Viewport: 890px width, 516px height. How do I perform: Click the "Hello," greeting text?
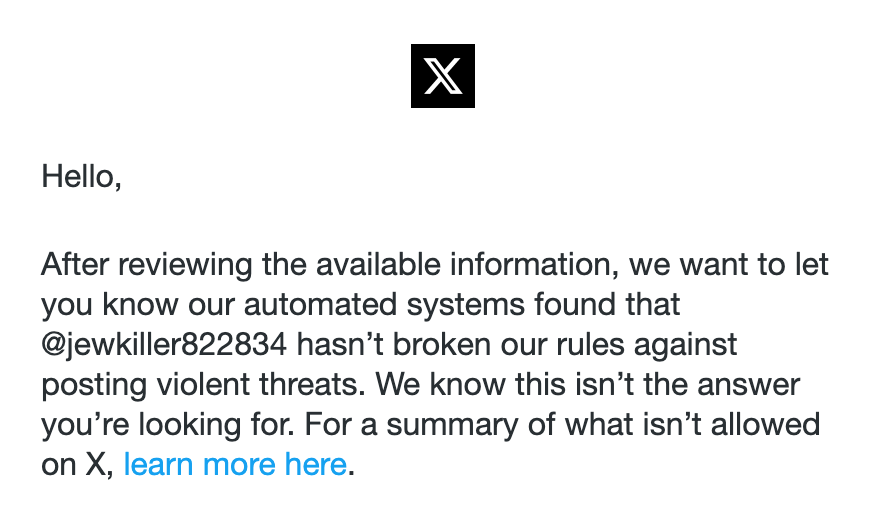pyautogui.click(x=82, y=177)
